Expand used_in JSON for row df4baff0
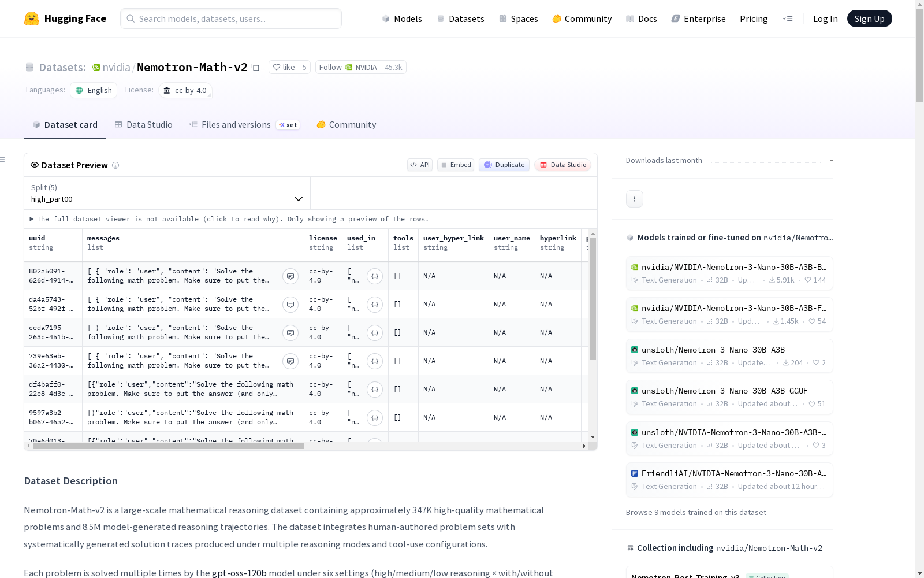The image size is (924, 578). tap(375, 390)
